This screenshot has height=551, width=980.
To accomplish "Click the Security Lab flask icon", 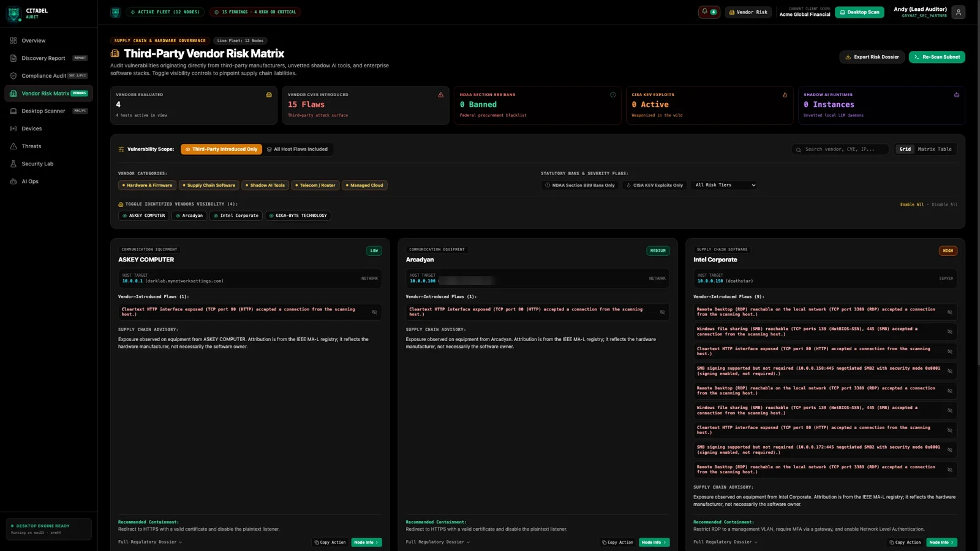I will coord(13,164).
